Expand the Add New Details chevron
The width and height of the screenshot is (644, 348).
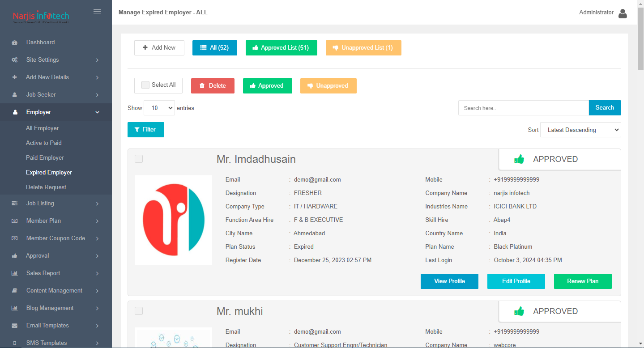97,77
